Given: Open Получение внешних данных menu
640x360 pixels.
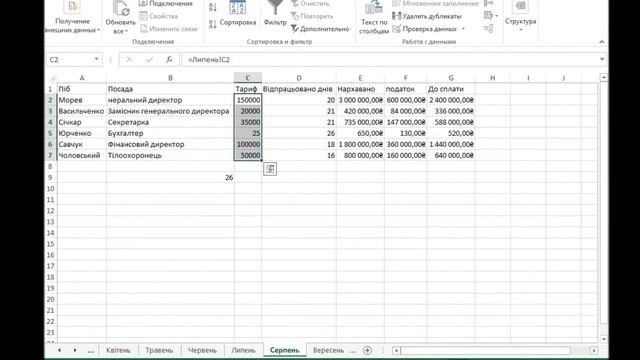Looking at the screenshot, I should click(x=73, y=17).
